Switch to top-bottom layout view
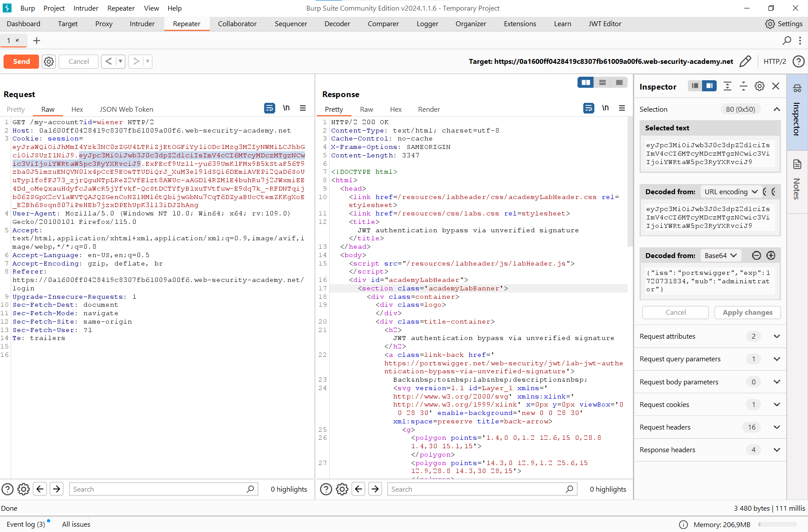 click(x=602, y=82)
